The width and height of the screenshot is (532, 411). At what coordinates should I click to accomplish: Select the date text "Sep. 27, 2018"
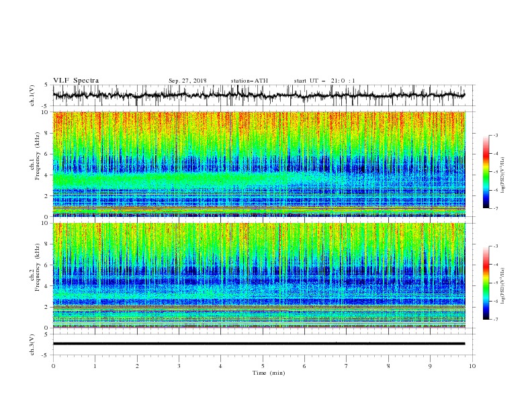pos(187,81)
